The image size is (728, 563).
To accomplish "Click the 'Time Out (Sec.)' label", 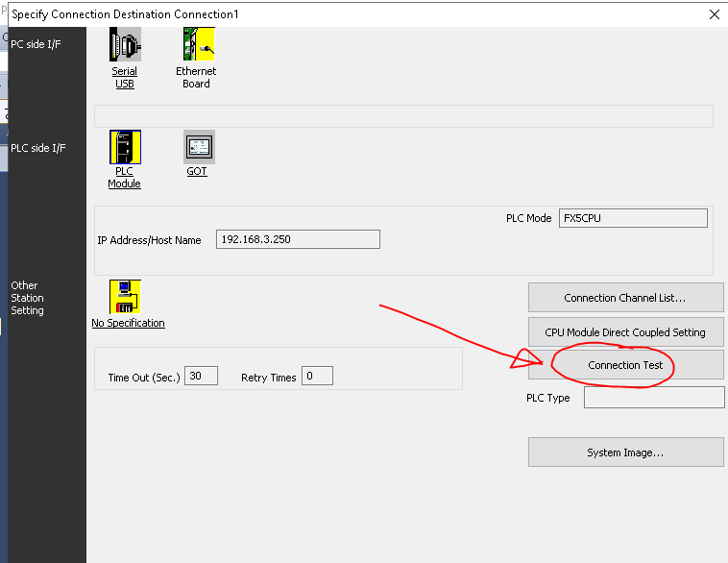I will [144, 378].
